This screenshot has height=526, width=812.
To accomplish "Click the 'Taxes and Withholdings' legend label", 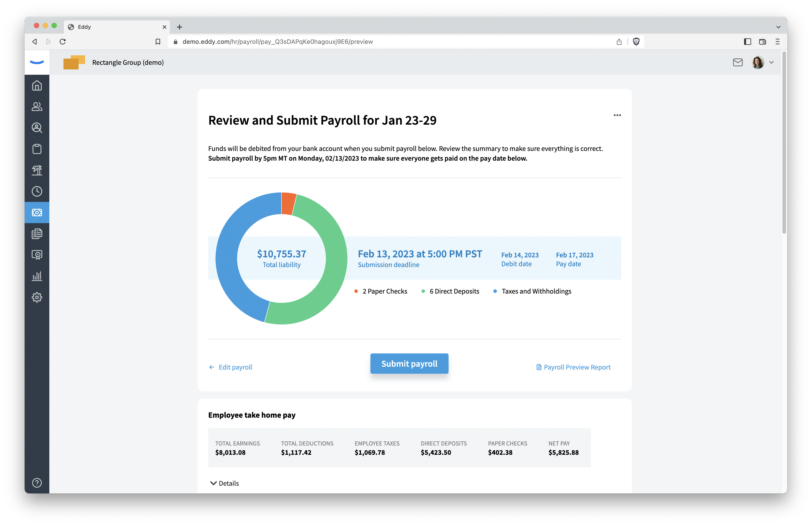I will click(536, 291).
